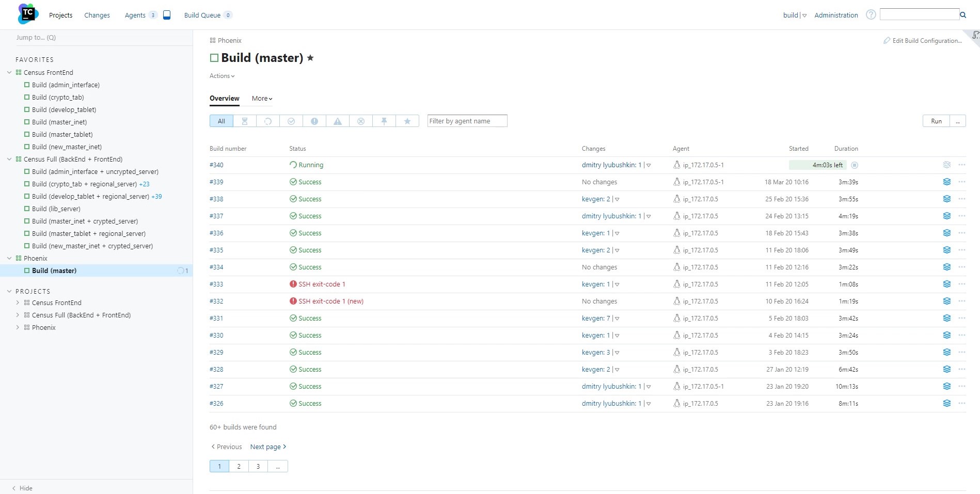Open the More tab dropdown
The height and width of the screenshot is (494, 980).
262,98
